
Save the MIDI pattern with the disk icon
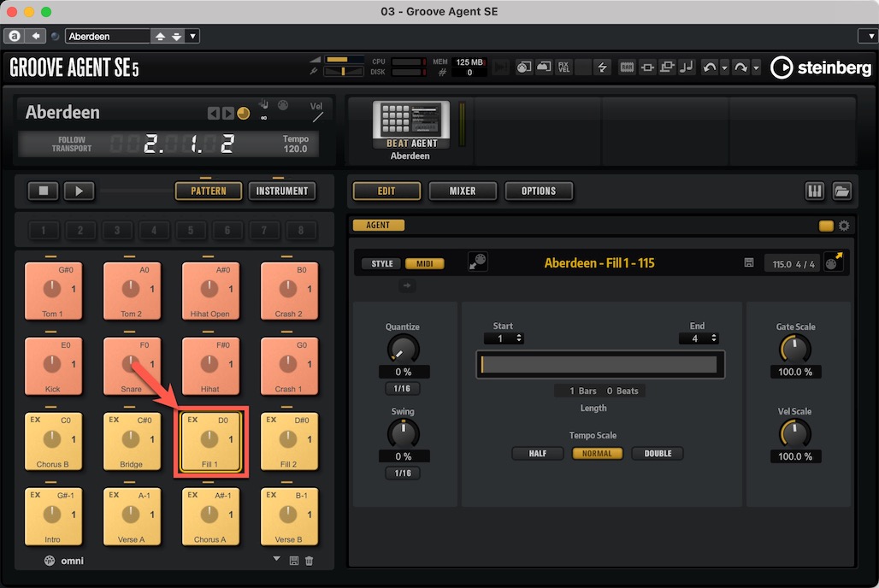[x=749, y=263]
